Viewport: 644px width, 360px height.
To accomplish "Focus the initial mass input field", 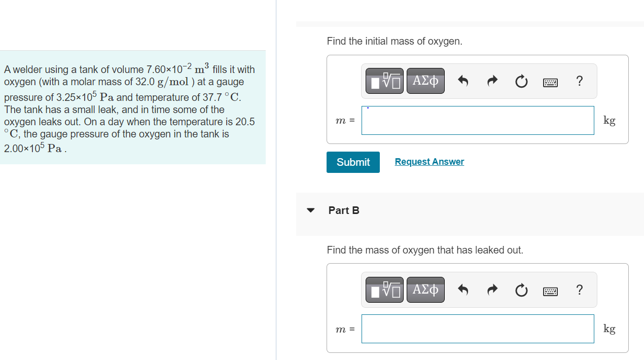I will (x=478, y=120).
